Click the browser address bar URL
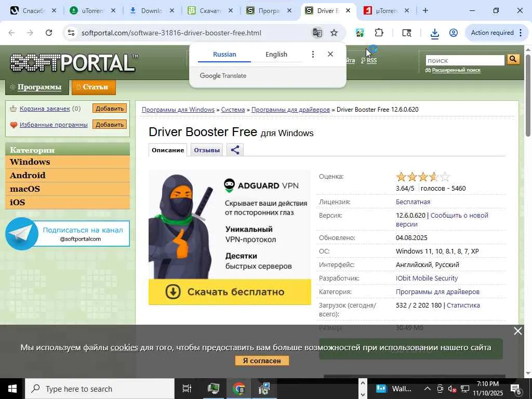This screenshot has height=399, width=532. pos(171,33)
